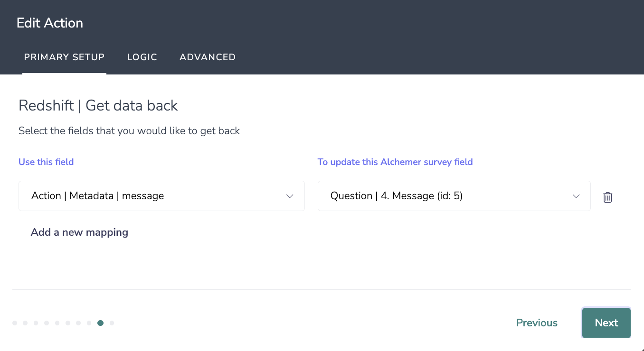This screenshot has height=351, width=644.
Task: Click "Add a new mapping"
Action: point(79,232)
